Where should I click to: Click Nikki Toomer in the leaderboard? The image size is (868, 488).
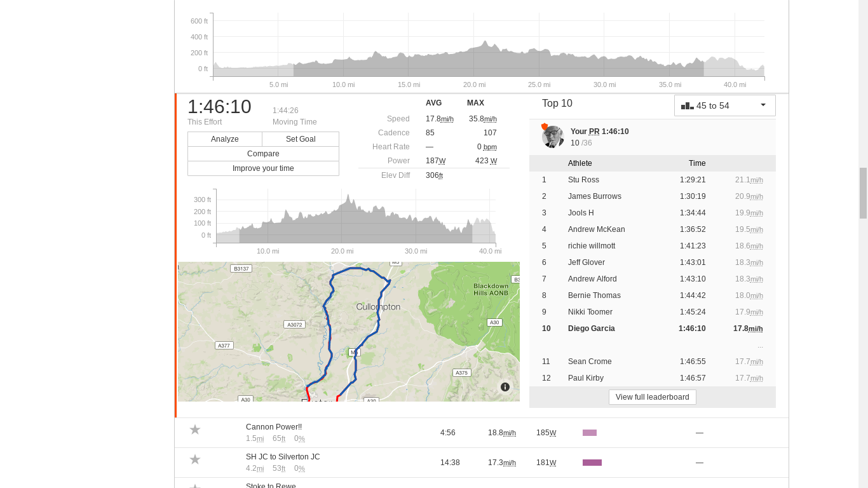tap(590, 312)
